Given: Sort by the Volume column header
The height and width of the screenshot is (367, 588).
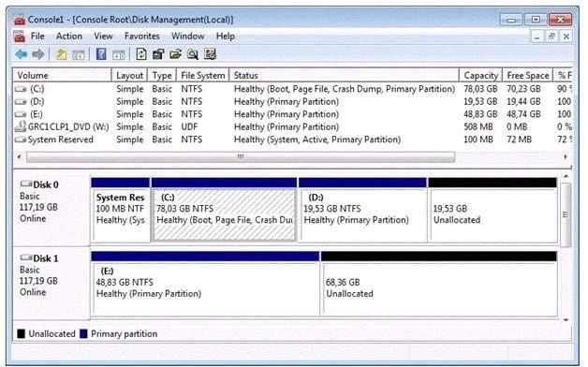Looking at the screenshot, I should point(62,75).
